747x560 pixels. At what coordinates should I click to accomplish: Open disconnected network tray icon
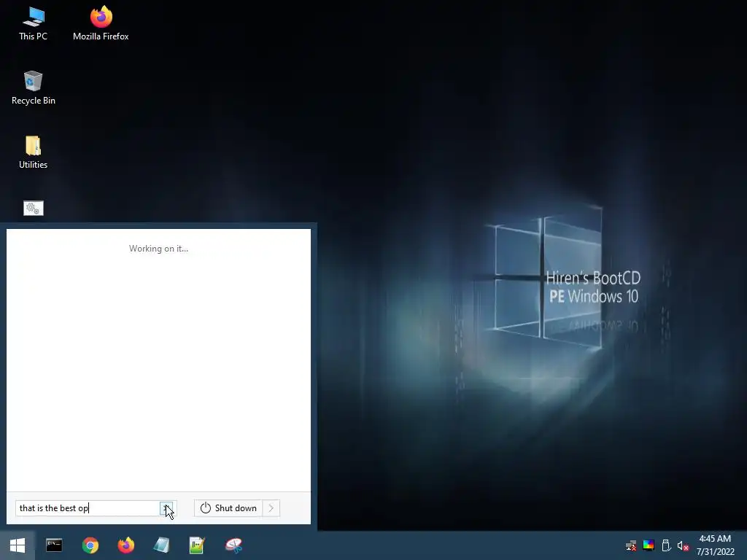[631, 545]
